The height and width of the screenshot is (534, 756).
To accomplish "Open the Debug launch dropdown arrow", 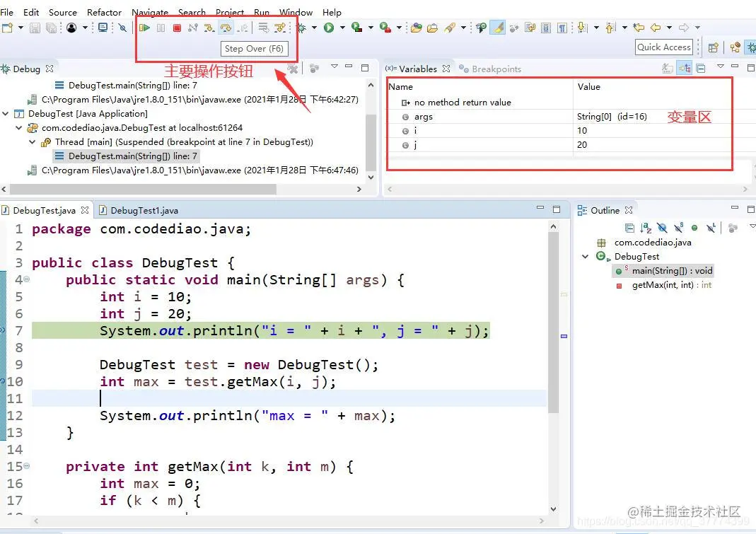I will 315,28.
